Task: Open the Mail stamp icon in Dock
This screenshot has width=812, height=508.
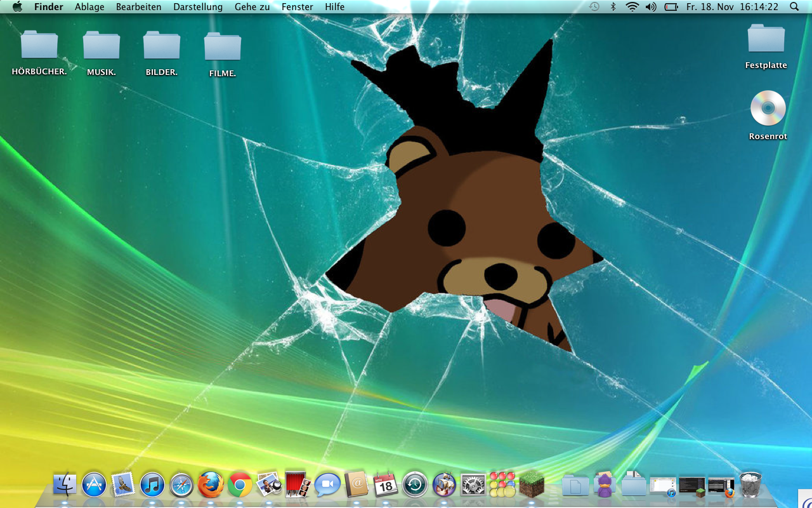Action: tap(123, 485)
